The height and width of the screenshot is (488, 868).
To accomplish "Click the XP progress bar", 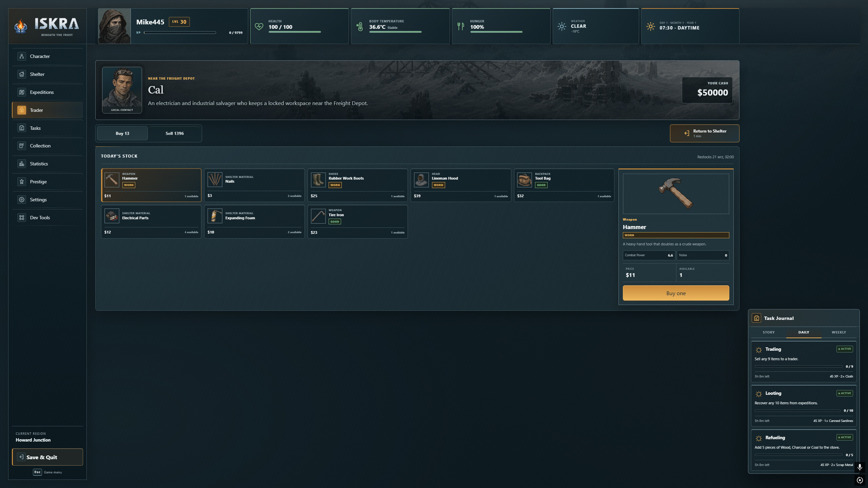I will point(180,33).
